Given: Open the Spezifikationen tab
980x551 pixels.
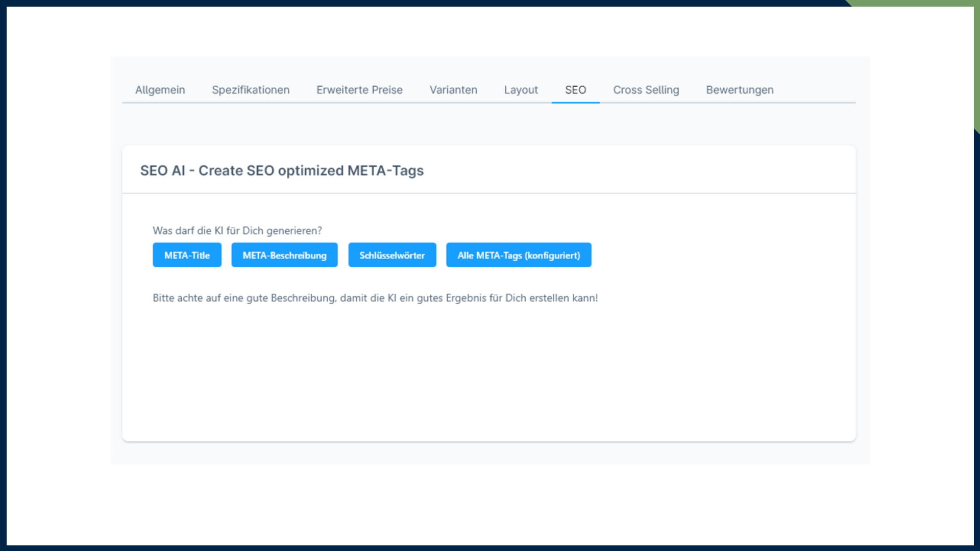Looking at the screenshot, I should (251, 90).
